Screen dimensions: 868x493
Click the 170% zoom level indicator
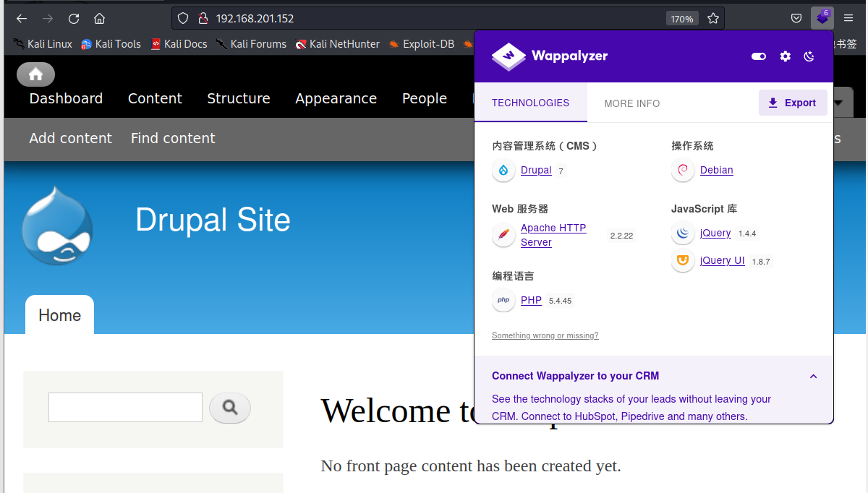(x=682, y=19)
